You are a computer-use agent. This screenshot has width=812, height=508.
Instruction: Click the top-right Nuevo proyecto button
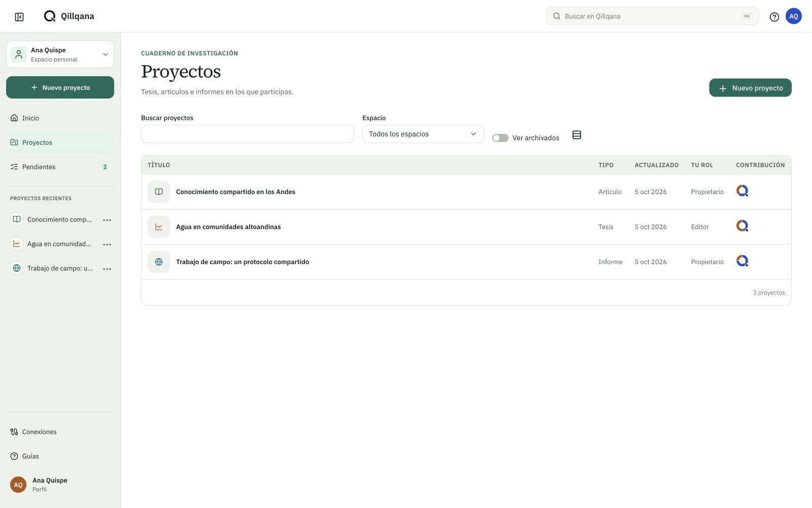750,88
